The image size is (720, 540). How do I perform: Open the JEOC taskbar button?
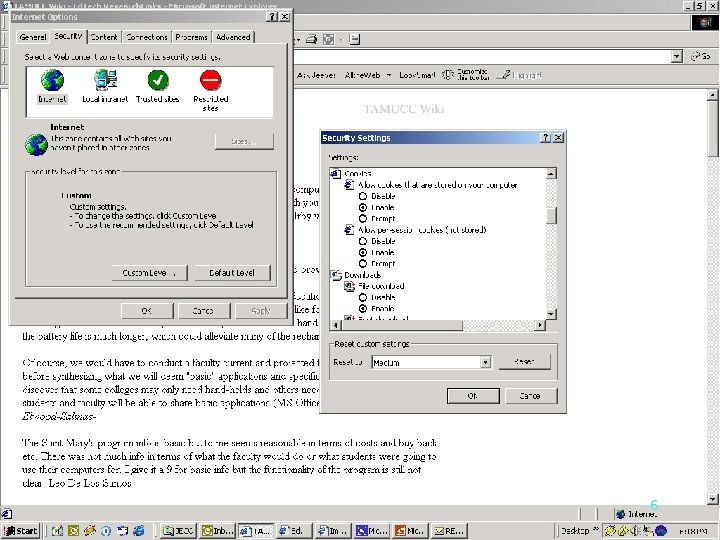(179, 531)
